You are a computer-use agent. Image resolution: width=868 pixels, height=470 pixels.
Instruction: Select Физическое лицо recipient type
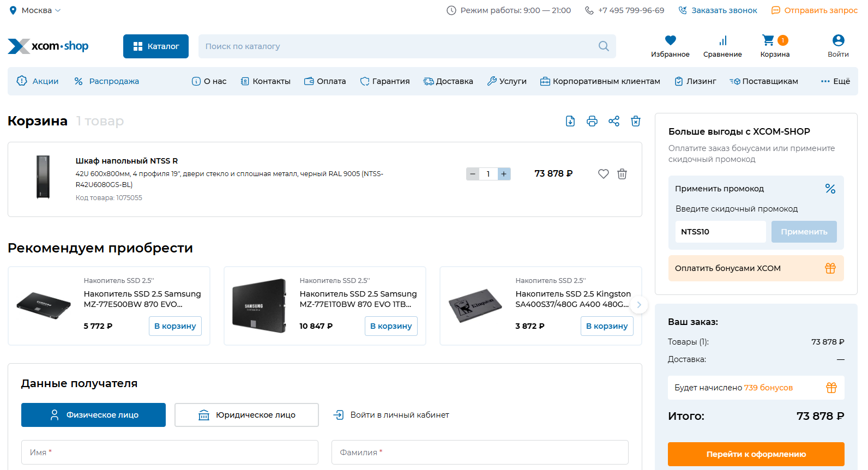[93, 415]
